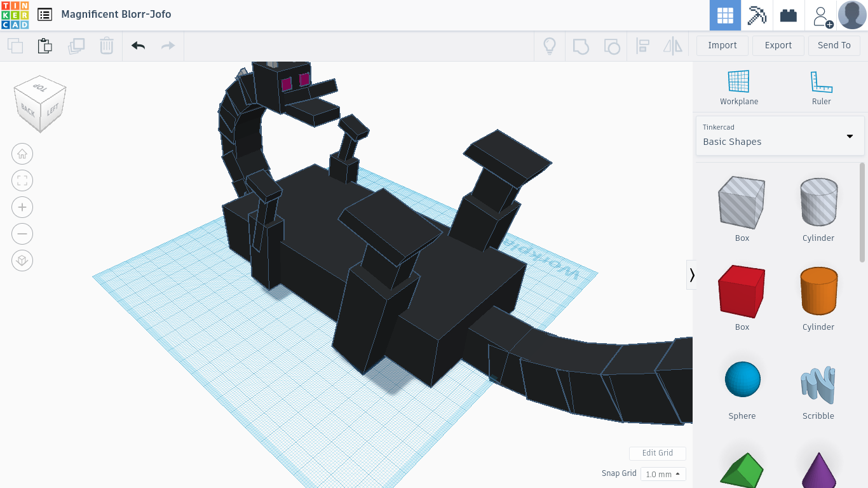868x488 pixels.
Task: Open the Basic Shapes category dropdown
Action: (x=780, y=135)
